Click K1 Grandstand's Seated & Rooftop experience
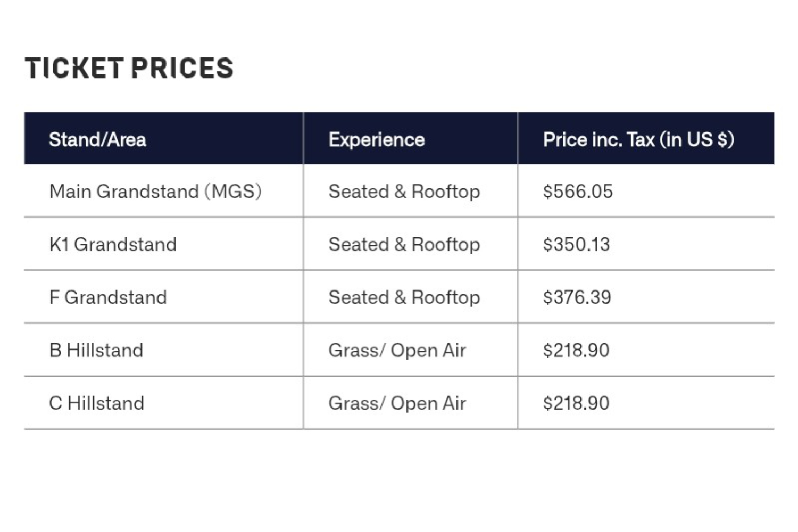The image size is (798, 532). point(404,245)
